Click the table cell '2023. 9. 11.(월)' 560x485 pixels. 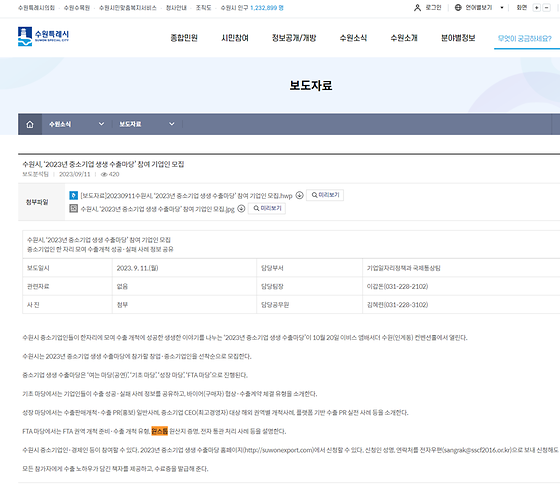[184, 268]
